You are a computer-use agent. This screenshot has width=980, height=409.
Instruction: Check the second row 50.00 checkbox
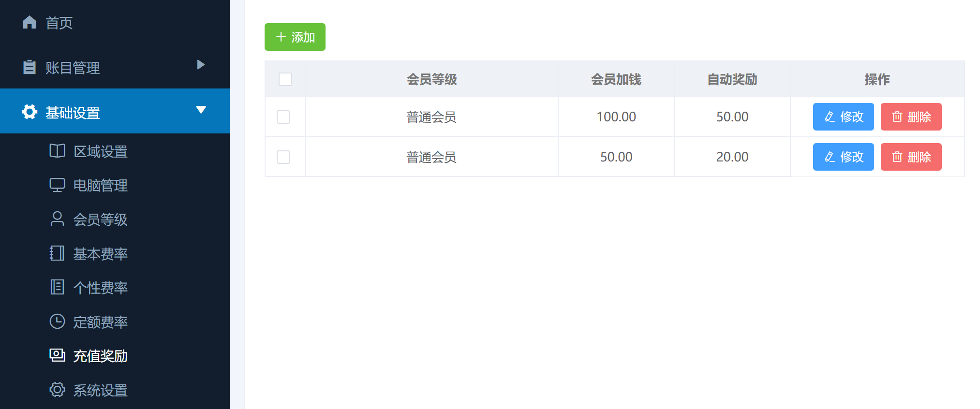(x=283, y=157)
